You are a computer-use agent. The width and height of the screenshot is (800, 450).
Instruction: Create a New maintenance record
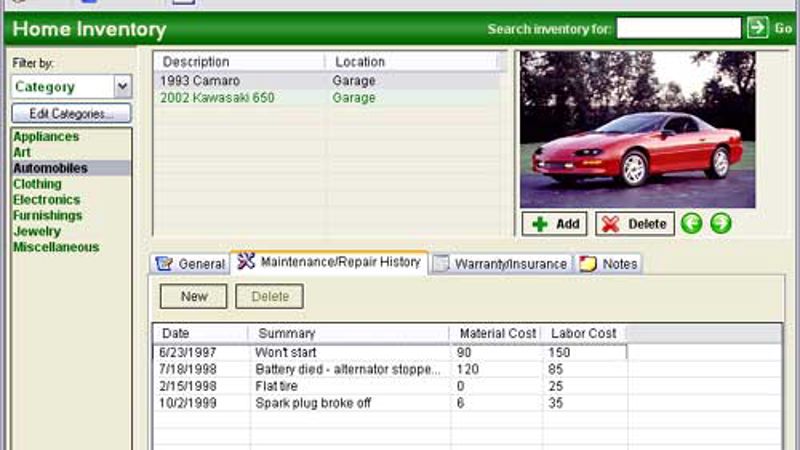tap(193, 296)
